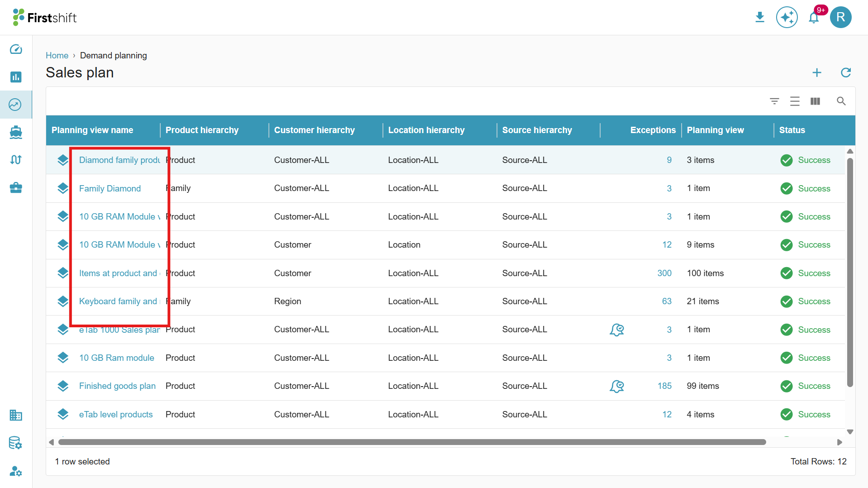Viewport: 868px width, 488px height.
Task: Refresh the sales plan list
Action: tap(846, 72)
